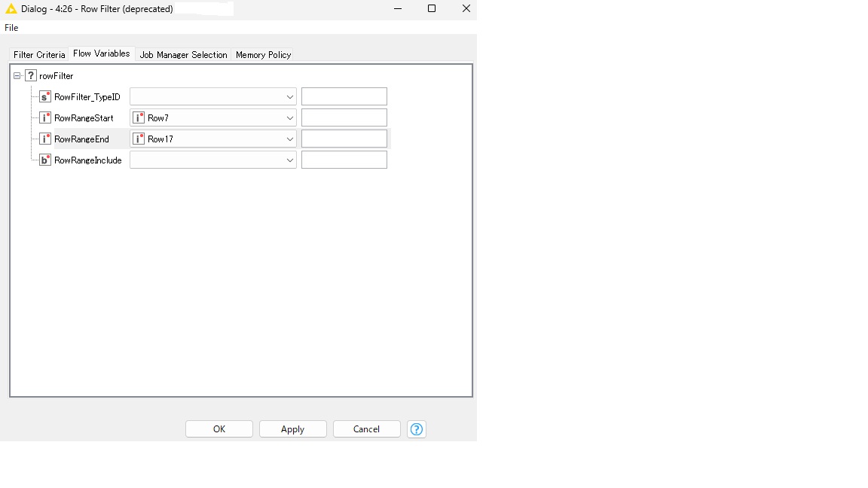868x488 pixels.
Task: Focus the RowRangeEnd new variable name field
Action: (x=344, y=139)
